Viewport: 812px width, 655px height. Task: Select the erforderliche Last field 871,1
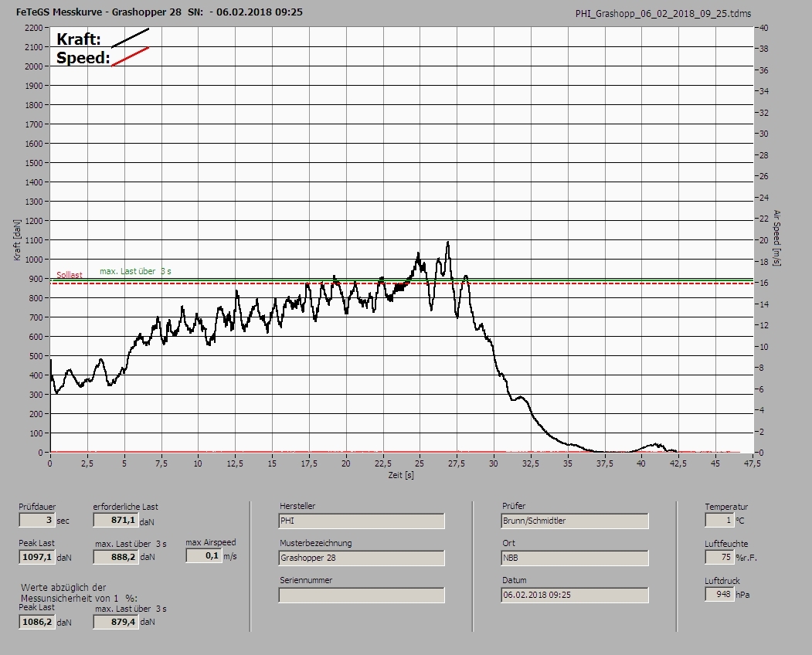115,520
